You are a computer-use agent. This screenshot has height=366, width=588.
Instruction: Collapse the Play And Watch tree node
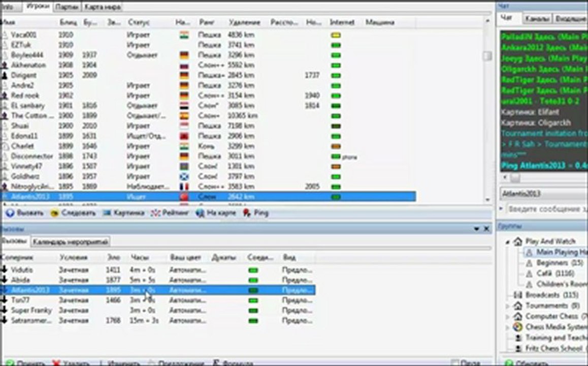click(x=507, y=242)
